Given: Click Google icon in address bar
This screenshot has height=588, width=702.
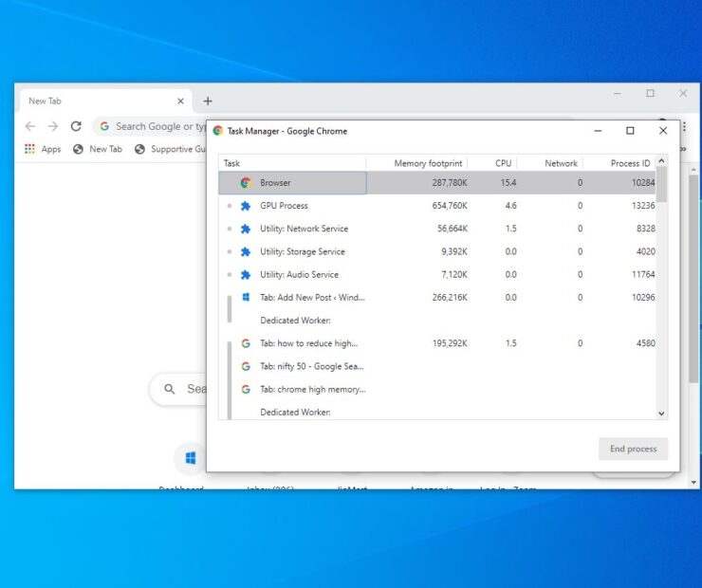Looking at the screenshot, I should [104, 126].
